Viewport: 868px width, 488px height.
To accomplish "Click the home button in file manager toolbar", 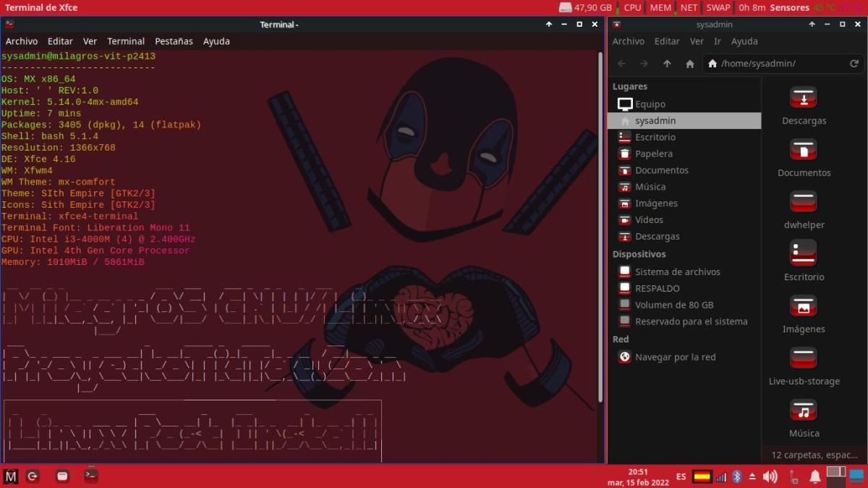I will [x=690, y=64].
